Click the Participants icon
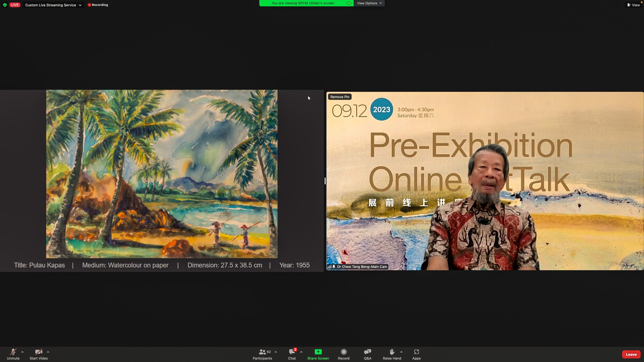 click(262, 352)
